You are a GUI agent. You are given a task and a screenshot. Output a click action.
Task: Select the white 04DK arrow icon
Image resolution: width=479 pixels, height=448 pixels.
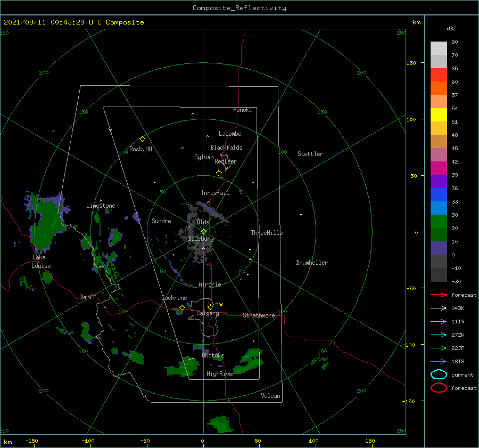[x=439, y=308]
